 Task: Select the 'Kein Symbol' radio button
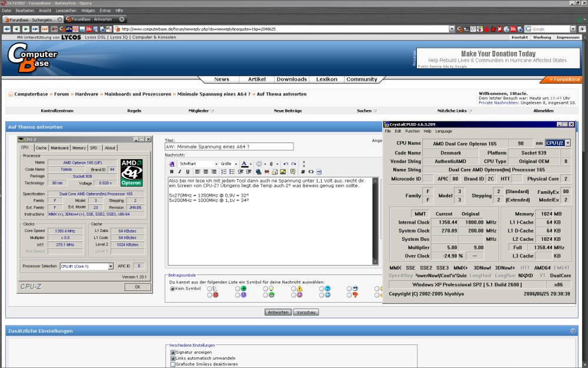(x=172, y=289)
